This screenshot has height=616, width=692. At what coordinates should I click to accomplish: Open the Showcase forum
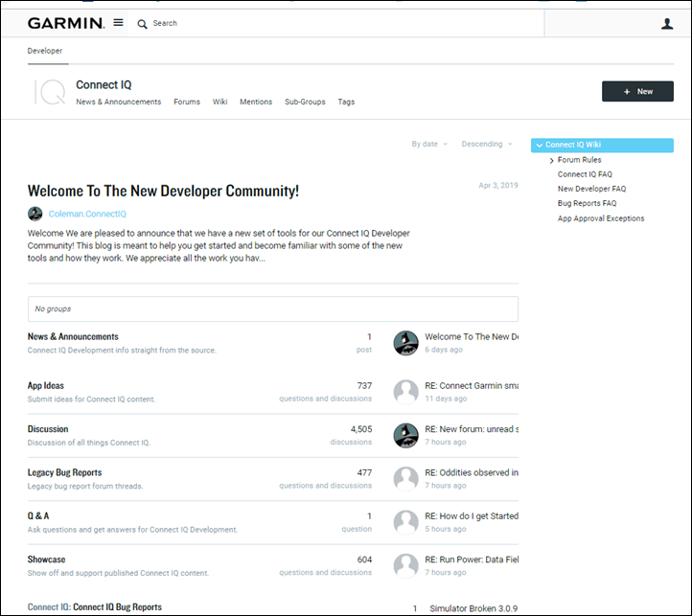tap(46, 559)
